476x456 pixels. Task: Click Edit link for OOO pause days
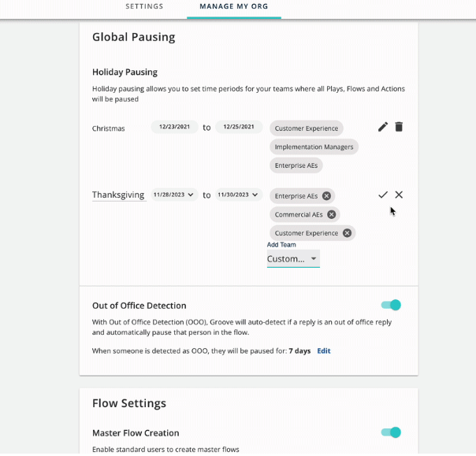click(324, 351)
